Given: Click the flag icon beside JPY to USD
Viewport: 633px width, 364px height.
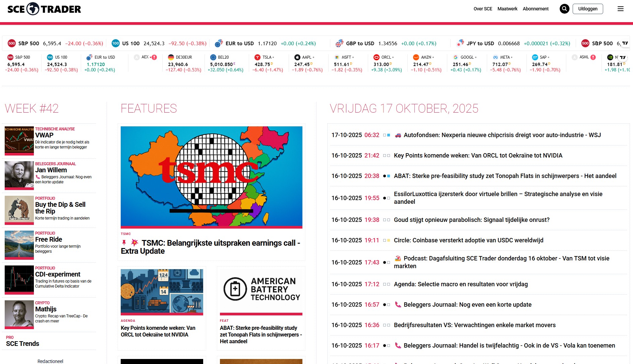Looking at the screenshot, I should coord(460,43).
